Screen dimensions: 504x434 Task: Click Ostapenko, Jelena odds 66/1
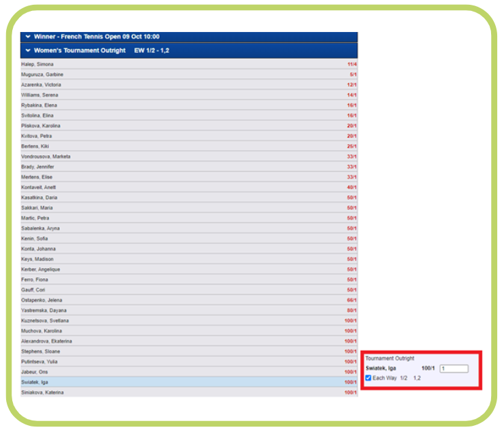[352, 300]
